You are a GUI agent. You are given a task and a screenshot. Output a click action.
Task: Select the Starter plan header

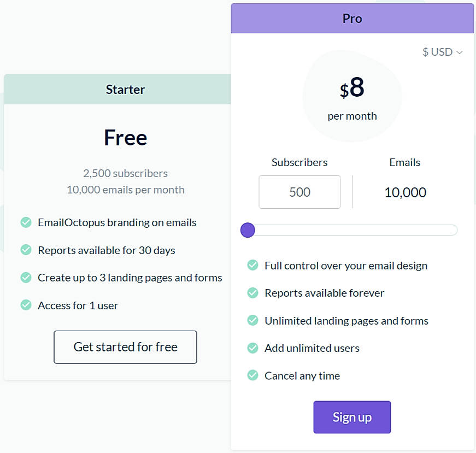[x=125, y=89]
